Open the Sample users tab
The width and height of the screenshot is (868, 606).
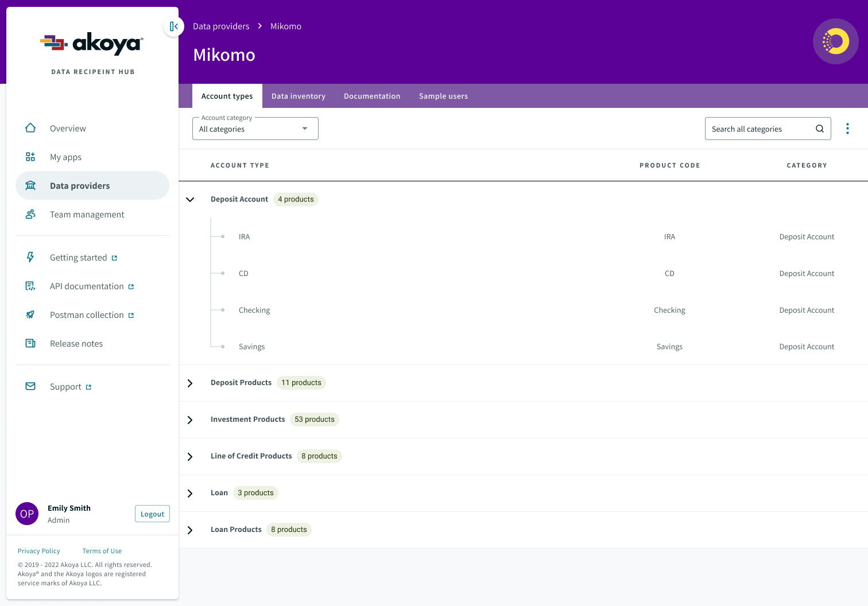[x=443, y=96]
